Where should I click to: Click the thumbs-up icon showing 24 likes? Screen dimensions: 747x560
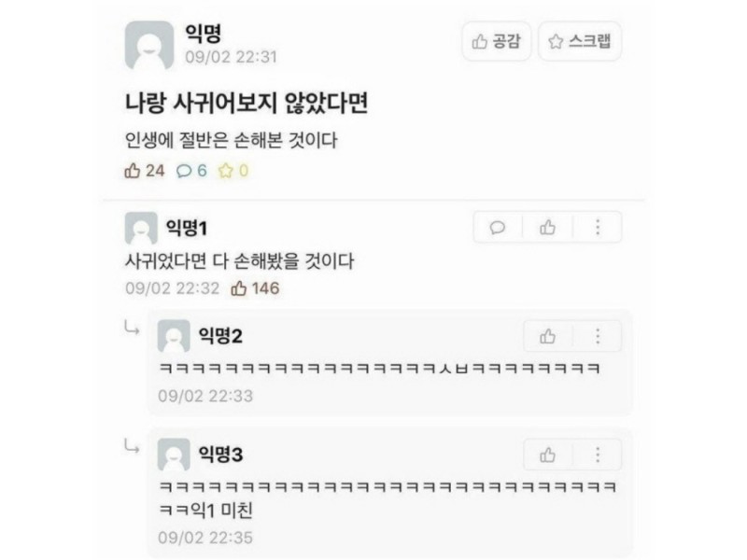[132, 171]
